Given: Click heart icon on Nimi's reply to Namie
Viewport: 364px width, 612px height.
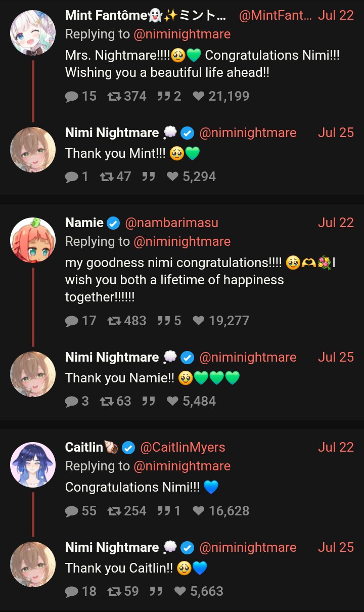Looking at the screenshot, I should point(173,401).
